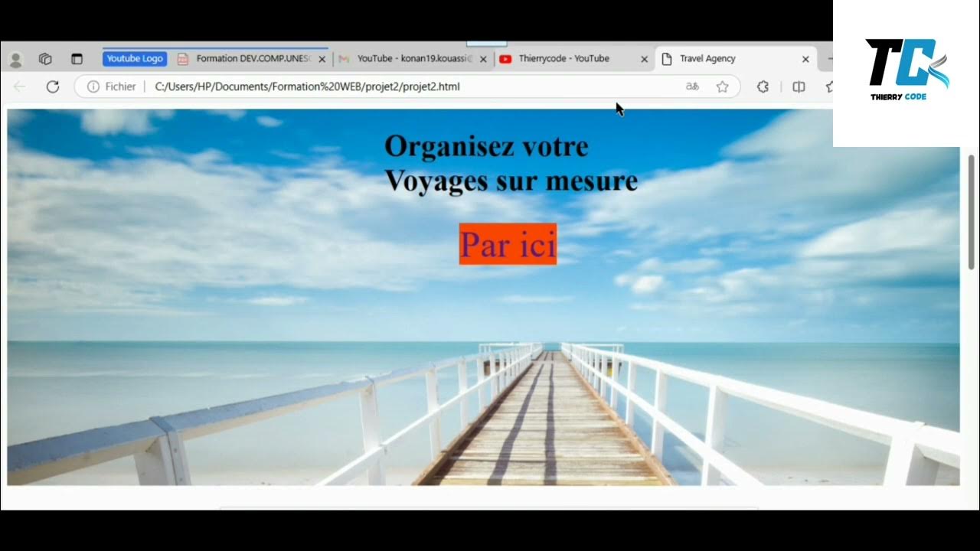Open the Workspaces icon
The width and height of the screenshot is (980, 551).
(x=45, y=59)
